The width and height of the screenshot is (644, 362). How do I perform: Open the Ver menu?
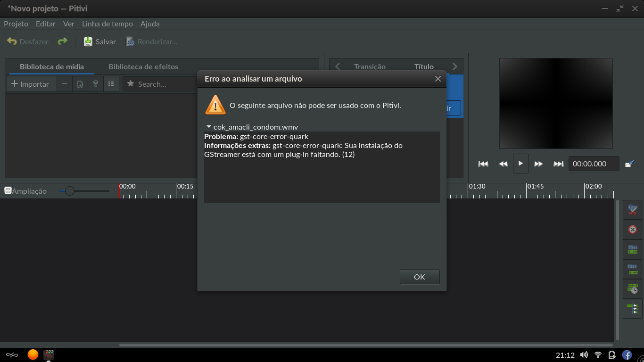69,24
